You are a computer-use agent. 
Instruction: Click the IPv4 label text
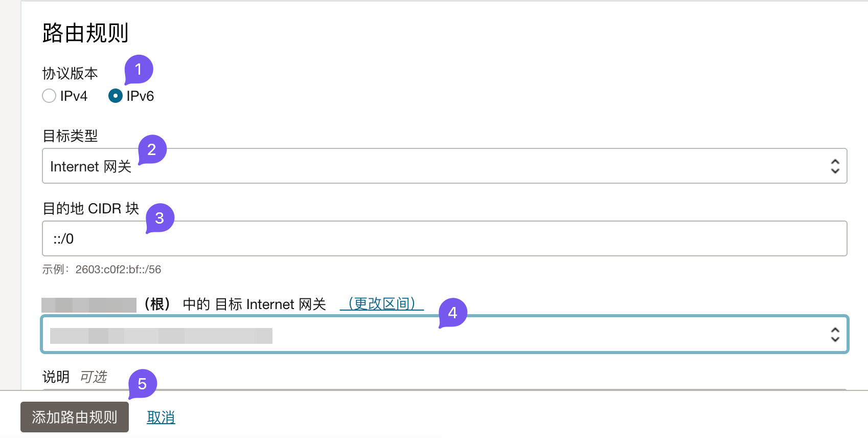(74, 96)
